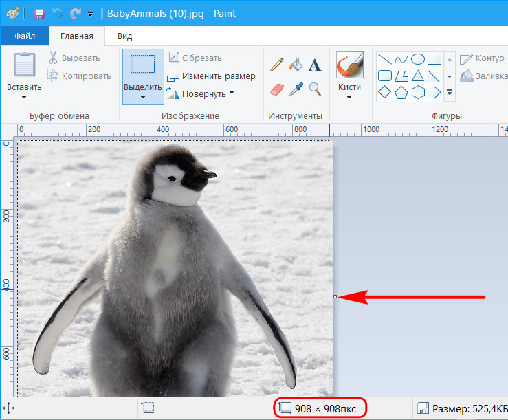Choose the Curve shape

click(x=401, y=59)
